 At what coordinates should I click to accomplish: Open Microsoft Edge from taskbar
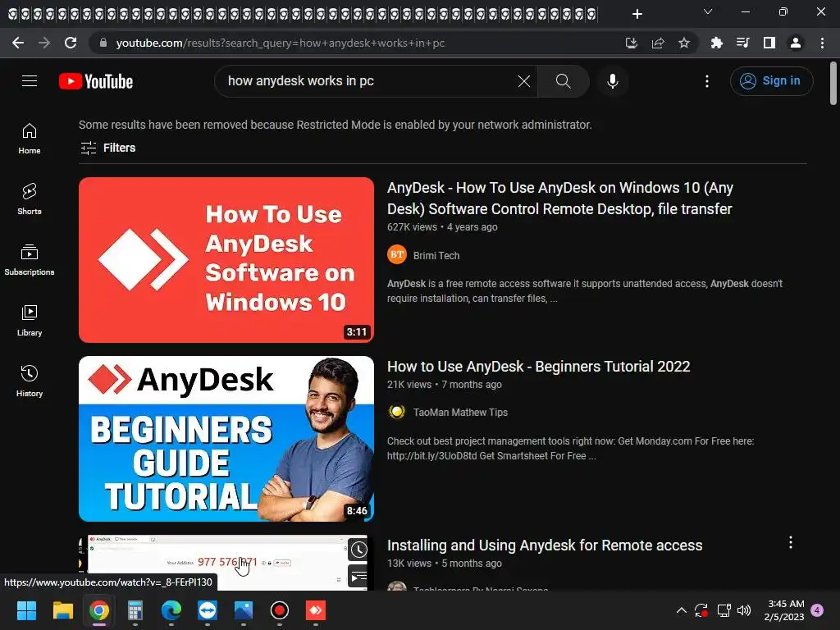coord(171,610)
